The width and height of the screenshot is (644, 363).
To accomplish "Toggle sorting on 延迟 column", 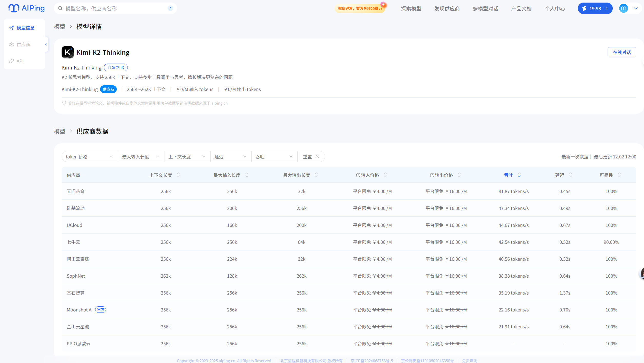I will (571, 175).
